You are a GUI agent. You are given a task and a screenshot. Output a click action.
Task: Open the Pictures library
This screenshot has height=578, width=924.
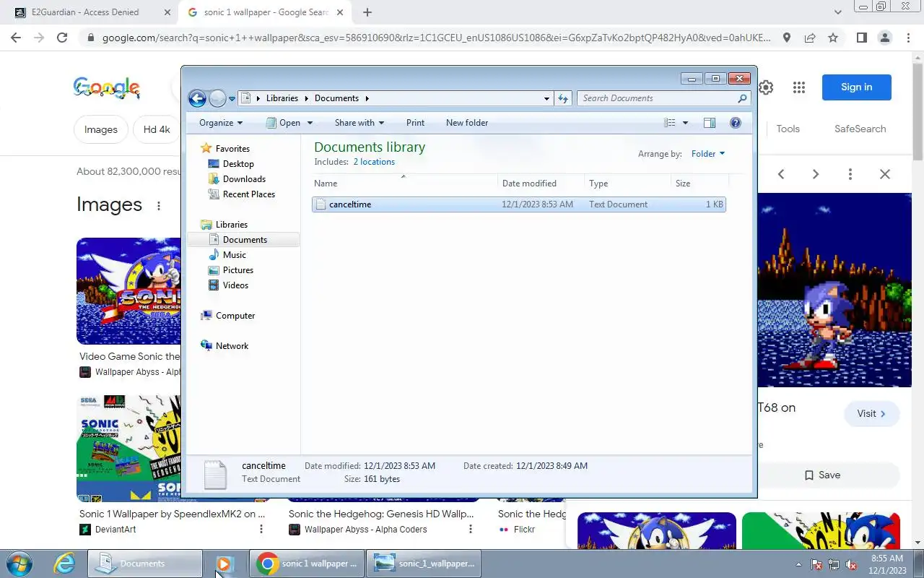238,270
